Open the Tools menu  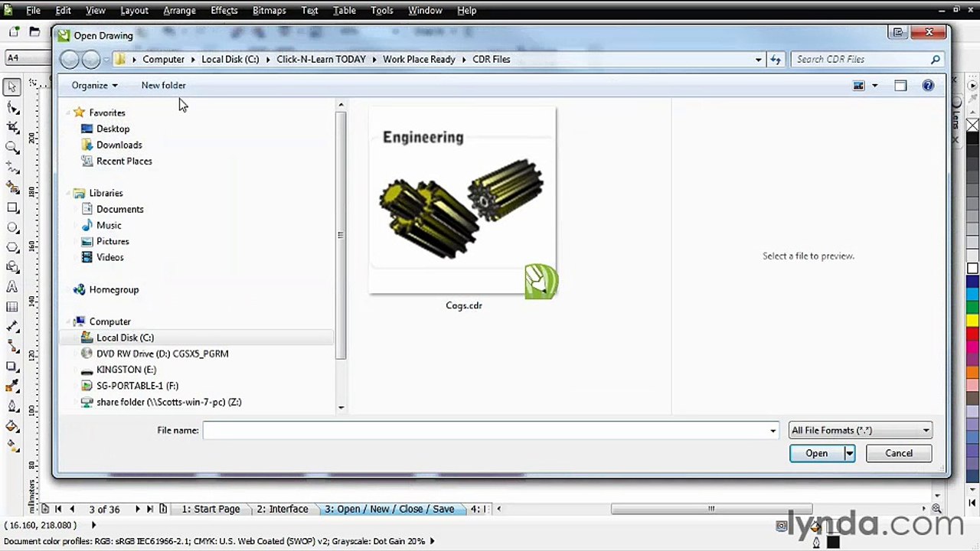(x=381, y=11)
